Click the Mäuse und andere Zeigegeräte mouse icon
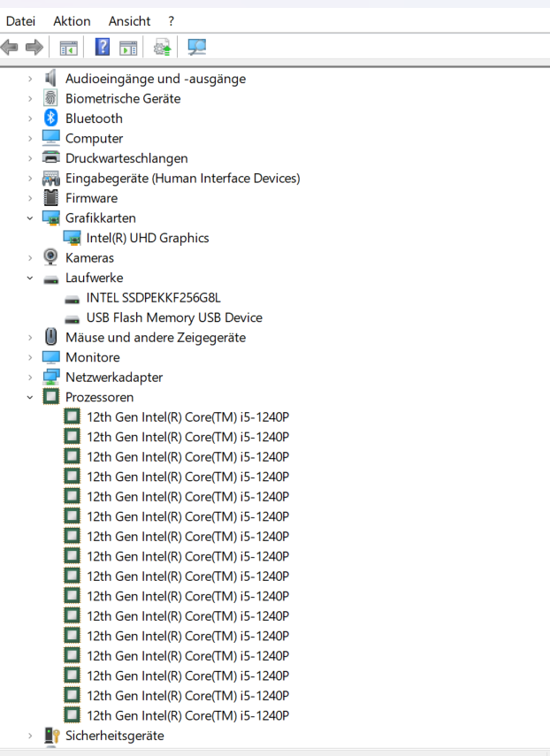The height and width of the screenshot is (756, 550). (50, 337)
